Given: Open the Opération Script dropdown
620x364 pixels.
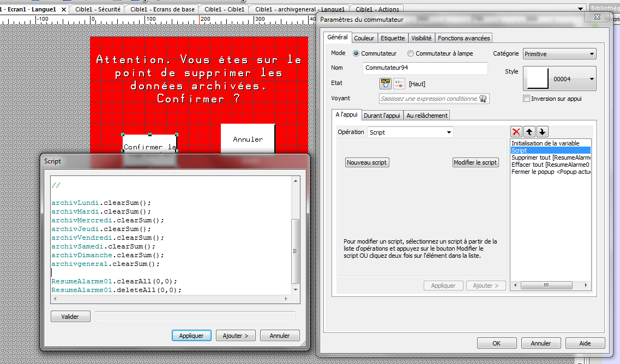Looking at the screenshot, I should (x=410, y=132).
